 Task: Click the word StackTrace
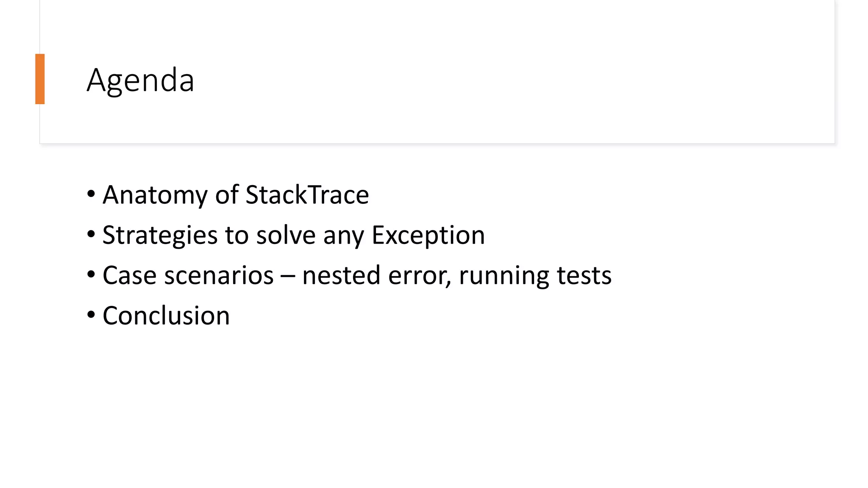click(307, 195)
